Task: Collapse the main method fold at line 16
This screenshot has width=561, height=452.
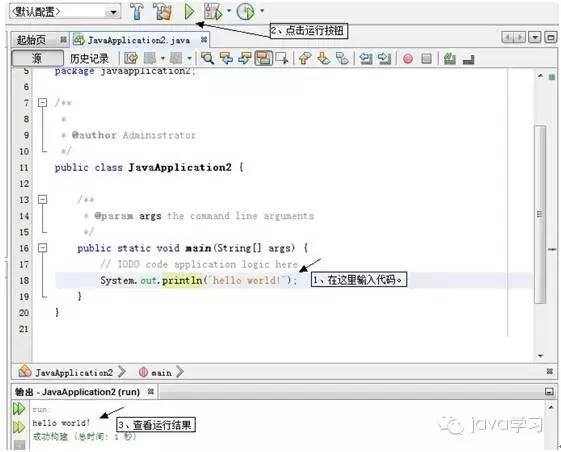Action: [43, 248]
